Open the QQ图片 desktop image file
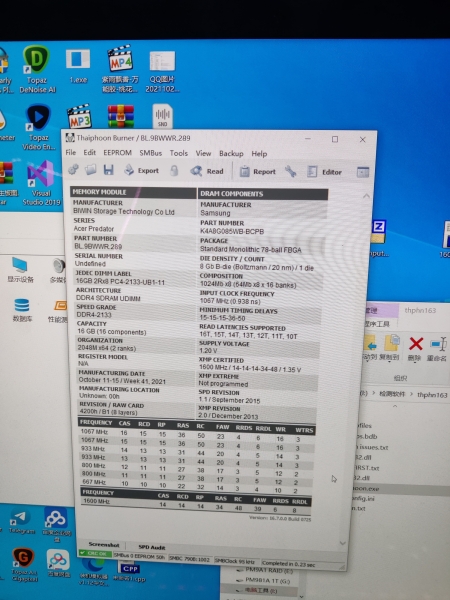This screenshot has width=450, height=600. coord(162,72)
